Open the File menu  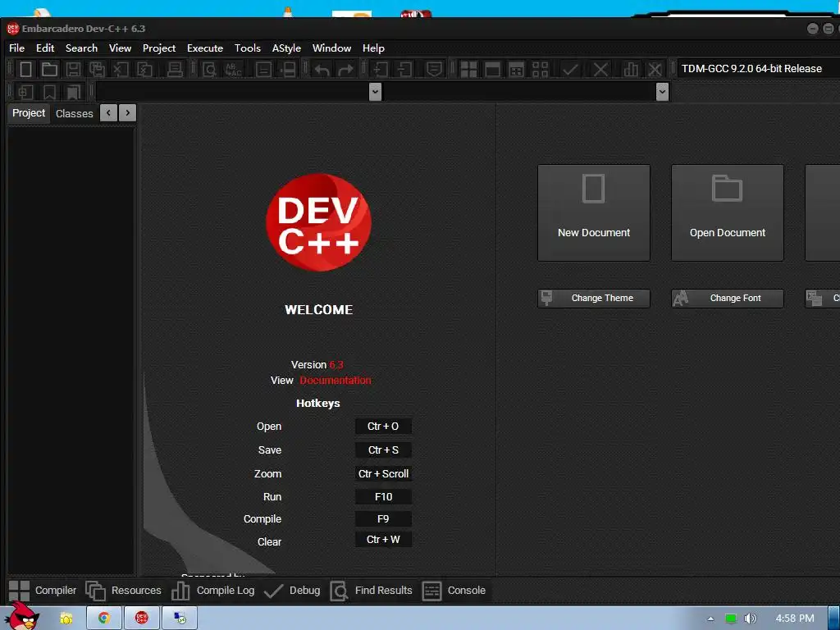tap(16, 48)
